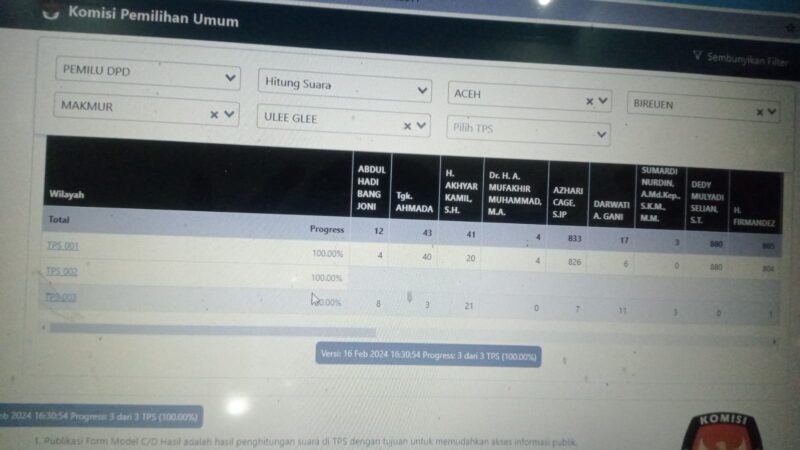
Task: Click the horizontal table scrollbar
Action: tap(213, 330)
